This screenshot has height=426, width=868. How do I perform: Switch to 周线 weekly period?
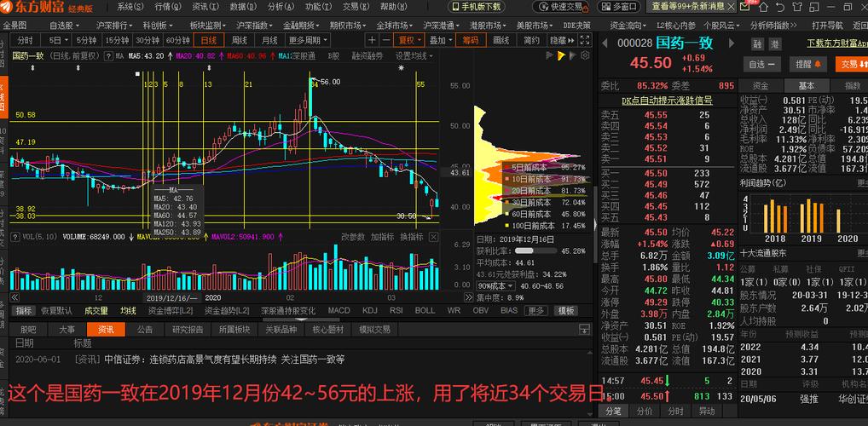(239, 40)
